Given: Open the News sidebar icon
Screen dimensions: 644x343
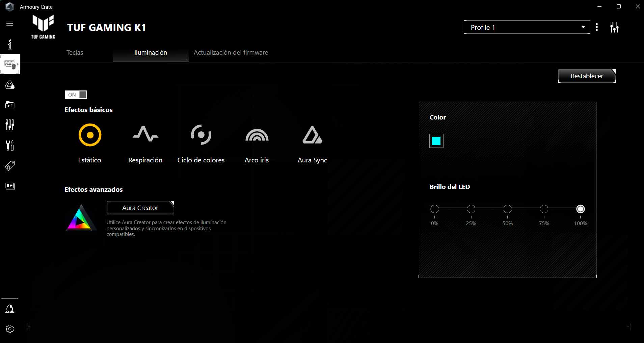Looking at the screenshot, I should click(10, 186).
